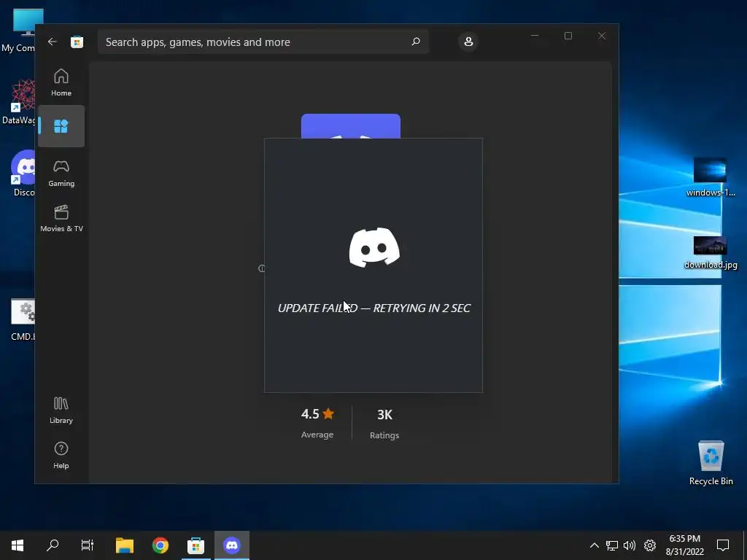Close the Microsoft Store window
This screenshot has height=560, width=747.
coord(602,36)
